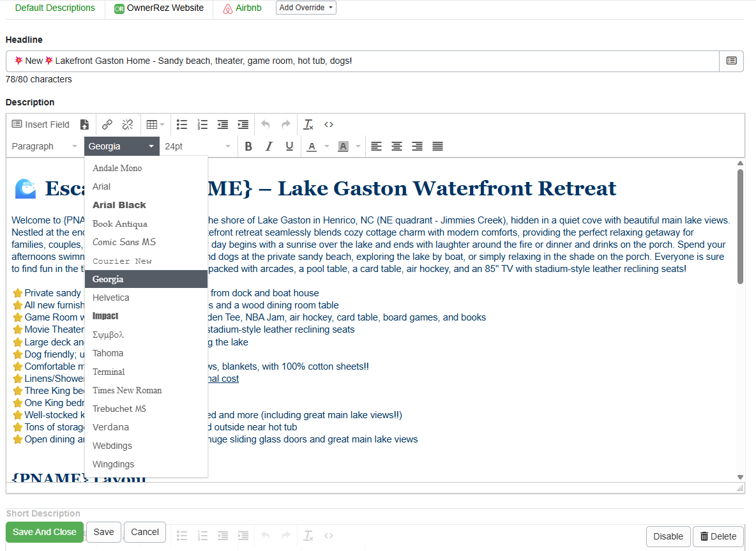756x551 pixels.
Task: Open the source code view
Action: 329,125
